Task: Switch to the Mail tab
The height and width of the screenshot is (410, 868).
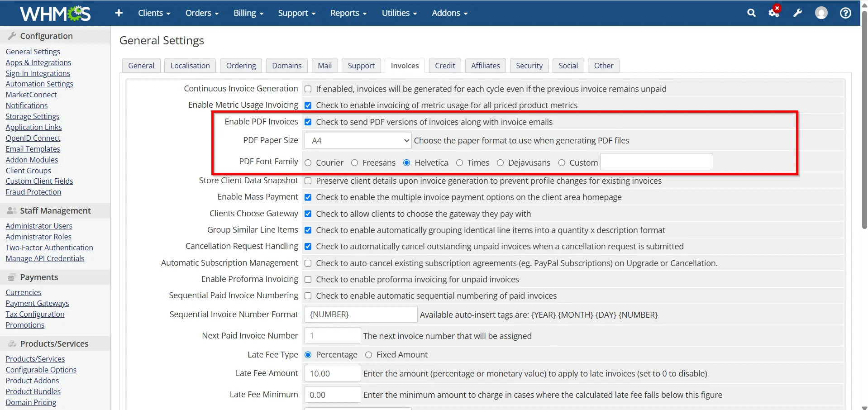Action: (324, 66)
